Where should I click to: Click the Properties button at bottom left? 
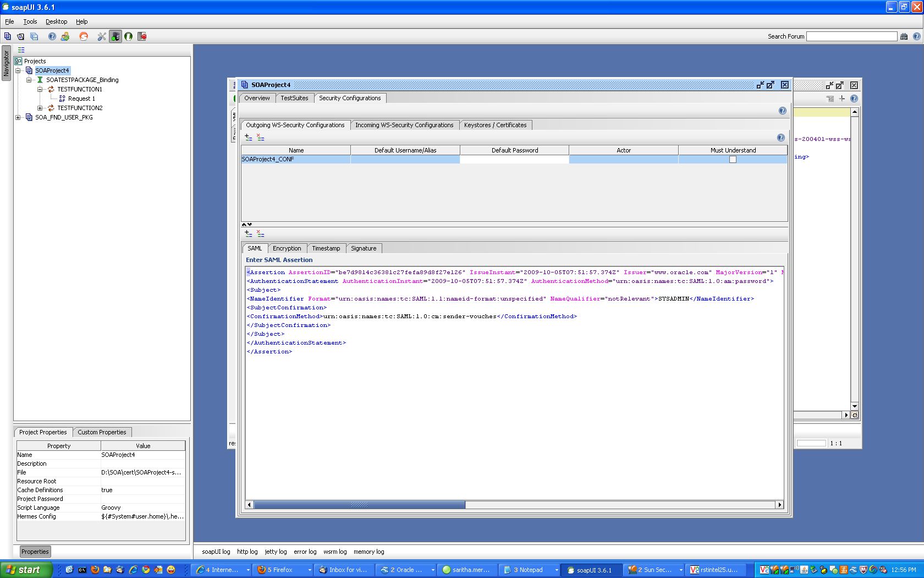(35, 552)
